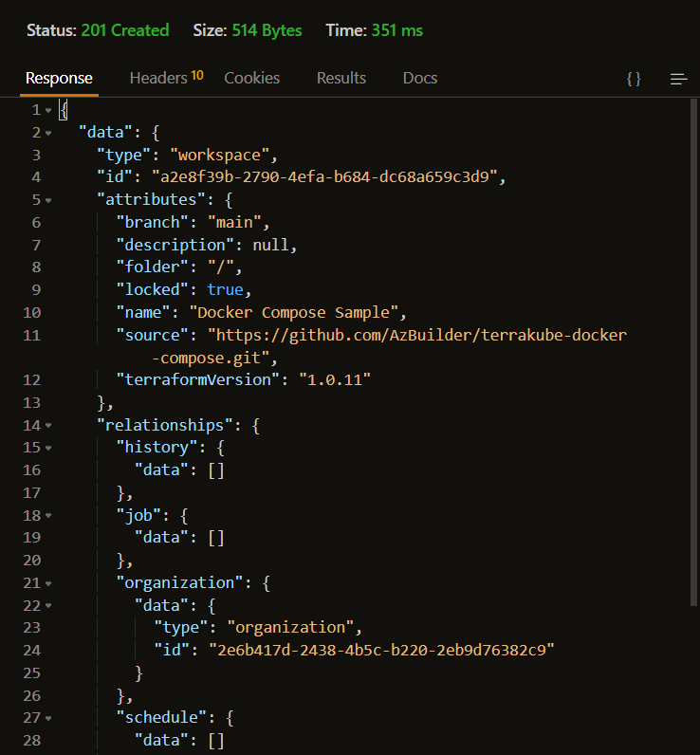This screenshot has height=755, width=700.
Task: Collapse the "organization" node on line 21
Action: 48,583
